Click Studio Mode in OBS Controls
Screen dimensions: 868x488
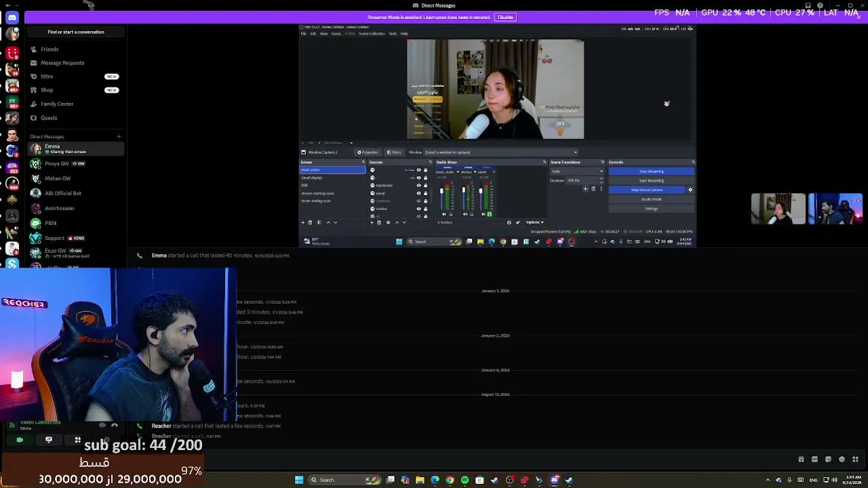coord(651,199)
